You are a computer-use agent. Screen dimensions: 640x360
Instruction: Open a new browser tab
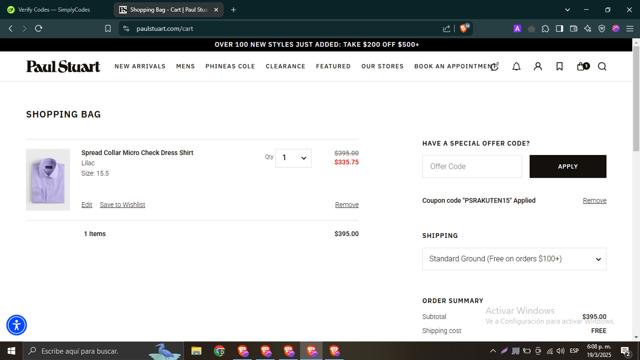tap(233, 10)
